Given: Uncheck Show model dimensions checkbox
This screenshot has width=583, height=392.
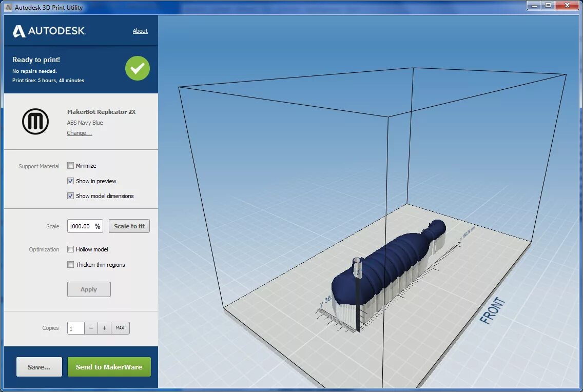Looking at the screenshot, I should coord(71,196).
